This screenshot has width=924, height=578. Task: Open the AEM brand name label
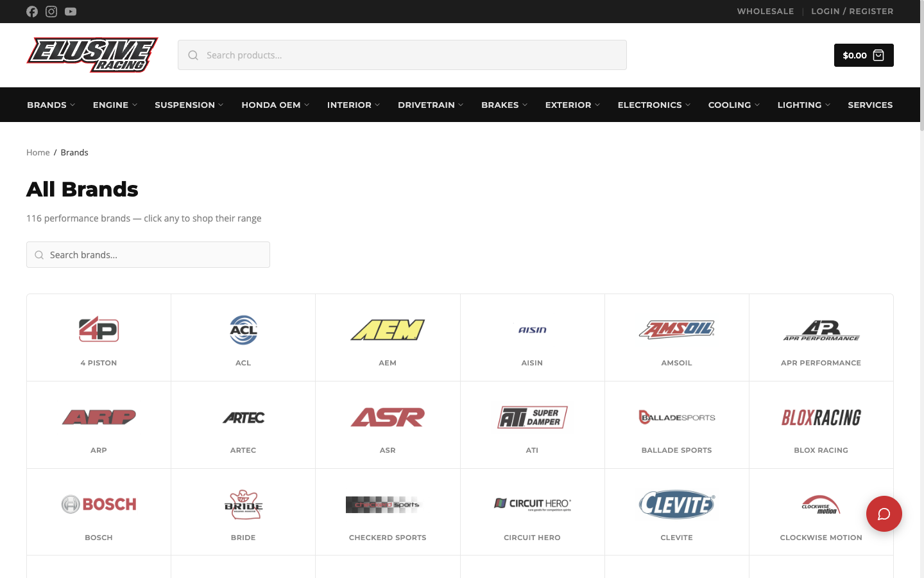coord(388,363)
